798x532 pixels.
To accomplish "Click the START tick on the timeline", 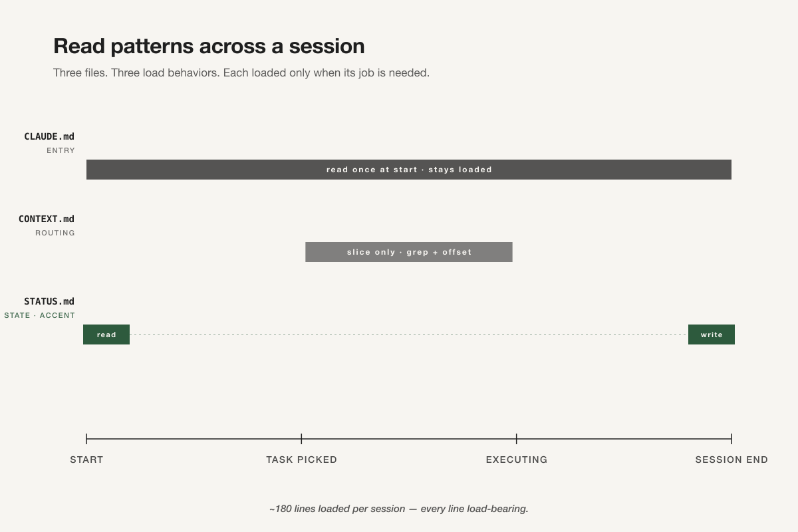I will (x=86, y=439).
